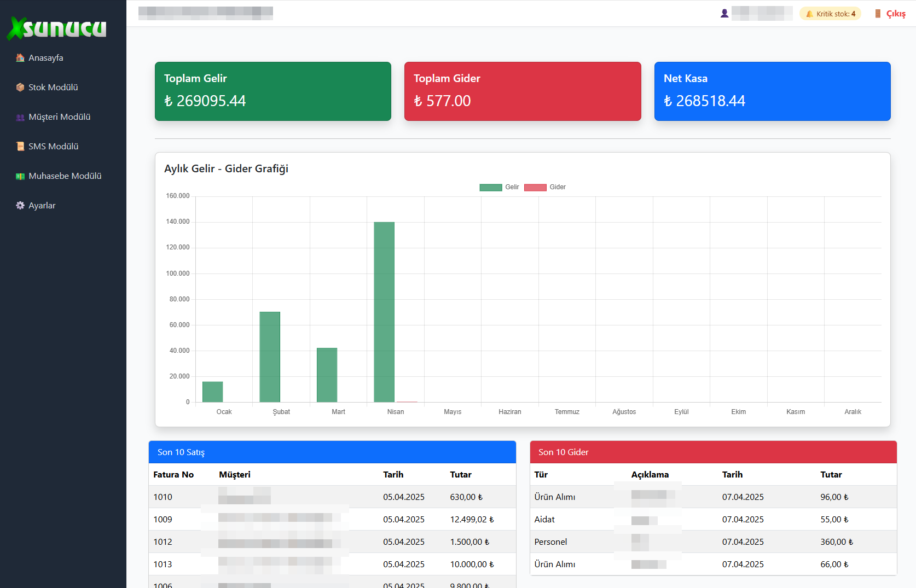
Task: Click the Çıkış door icon
Action: (878, 14)
